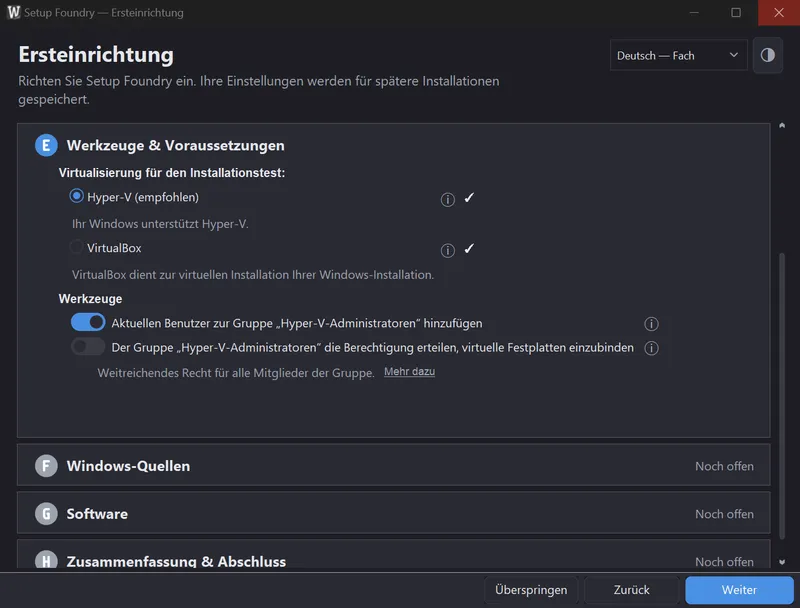This screenshot has height=608, width=800.
Task: Expand the Zusammenfassung & Abschluss section
Action: pyautogui.click(x=393, y=555)
